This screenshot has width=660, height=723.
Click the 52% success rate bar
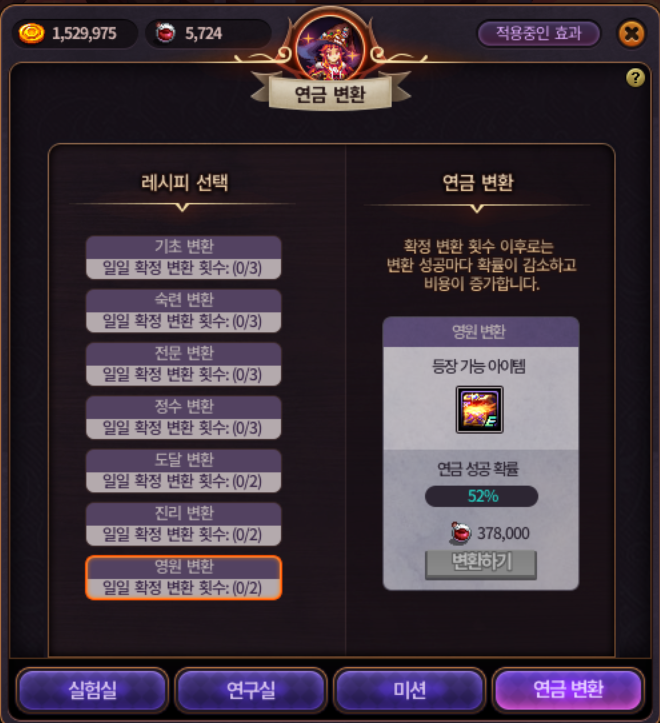pos(482,497)
